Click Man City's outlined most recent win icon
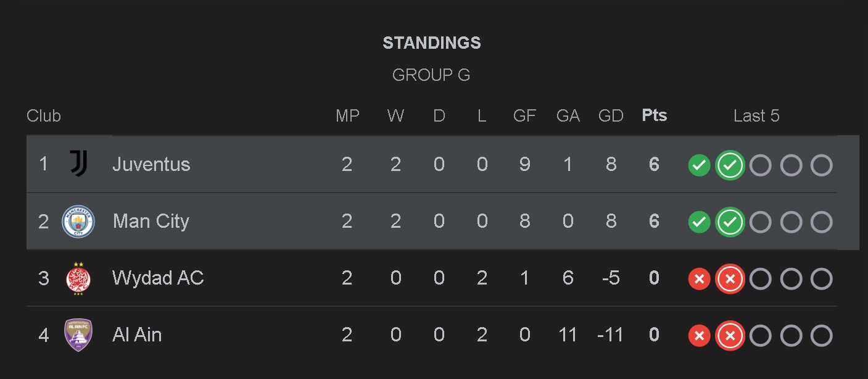 (730, 222)
